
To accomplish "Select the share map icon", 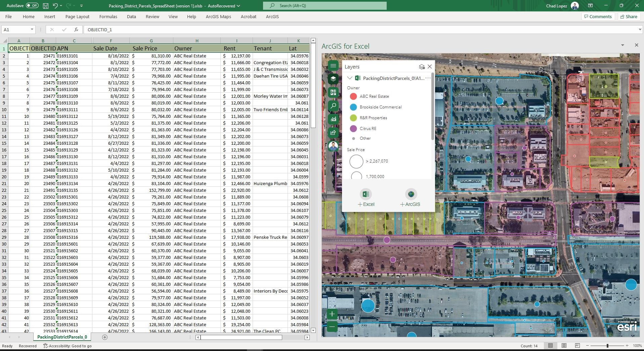I will click(x=333, y=132).
